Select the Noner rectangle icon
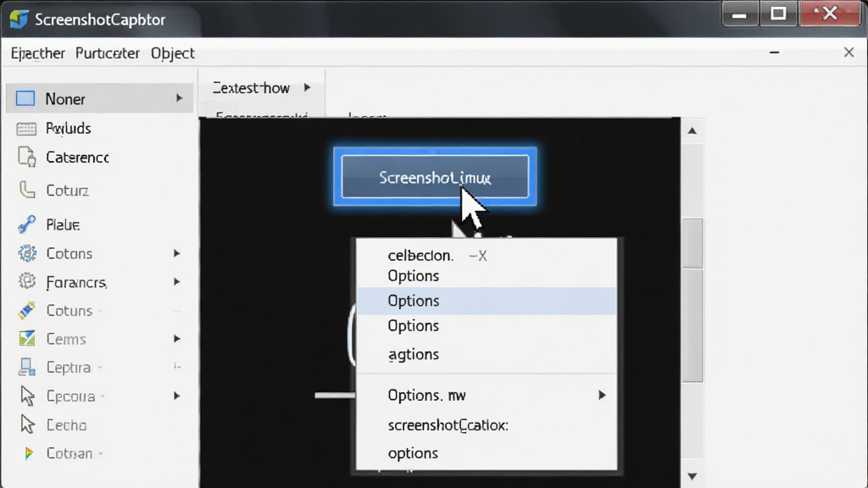 (x=25, y=98)
